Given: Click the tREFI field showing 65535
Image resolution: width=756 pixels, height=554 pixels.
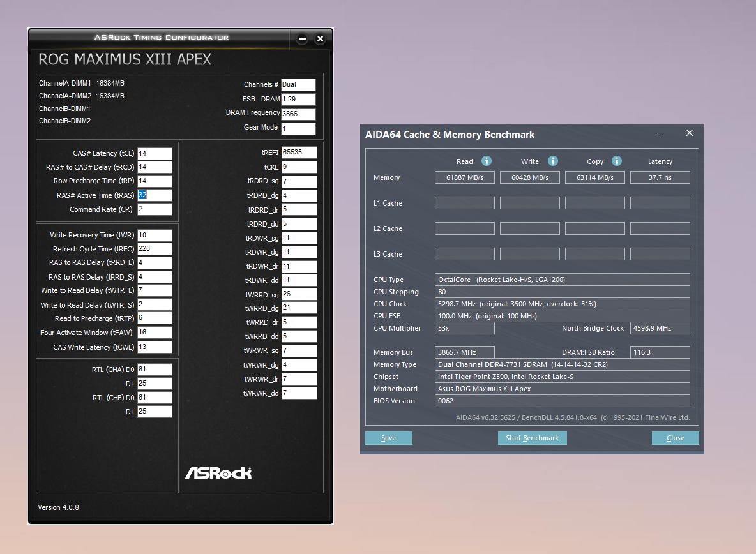Looking at the screenshot, I should pyautogui.click(x=299, y=153).
